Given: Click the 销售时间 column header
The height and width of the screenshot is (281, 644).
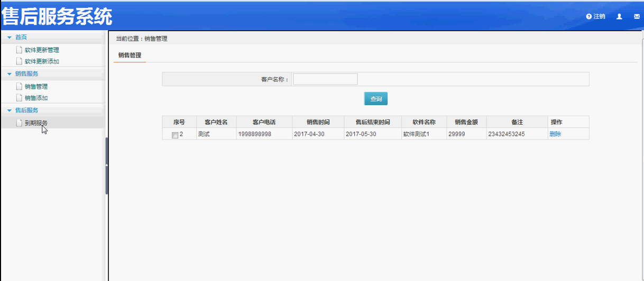Looking at the screenshot, I should (x=318, y=122).
